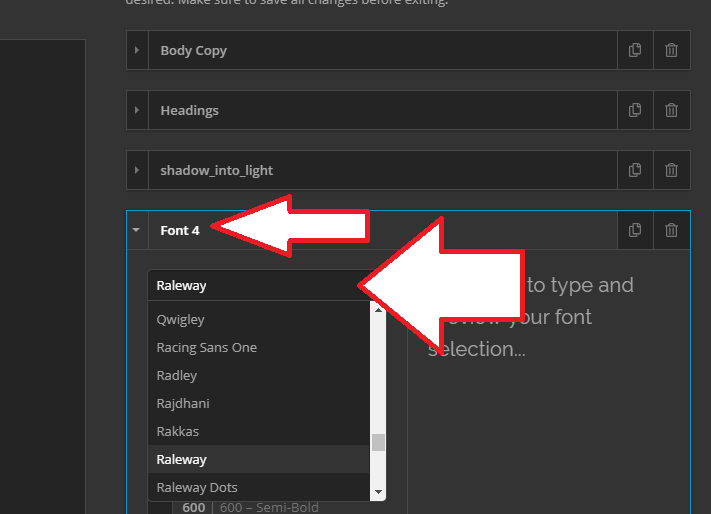Duplicate the Font 4 item
711x514 pixels.
(635, 230)
